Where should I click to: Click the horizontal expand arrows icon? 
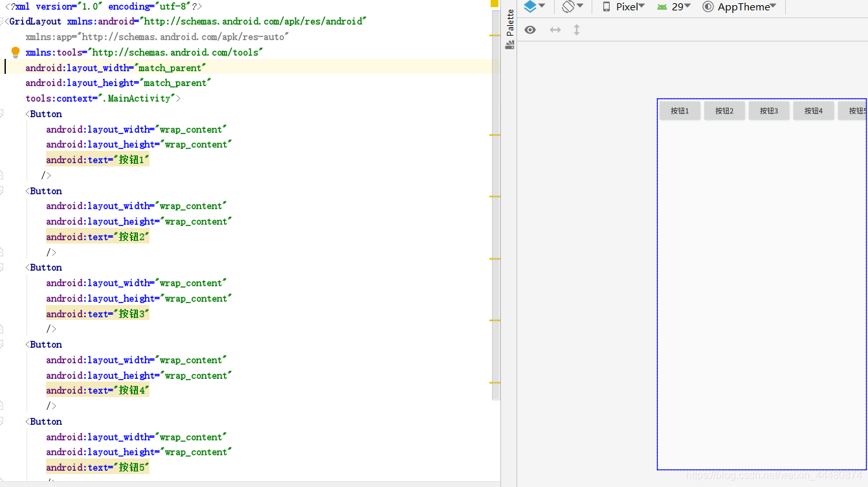(555, 30)
